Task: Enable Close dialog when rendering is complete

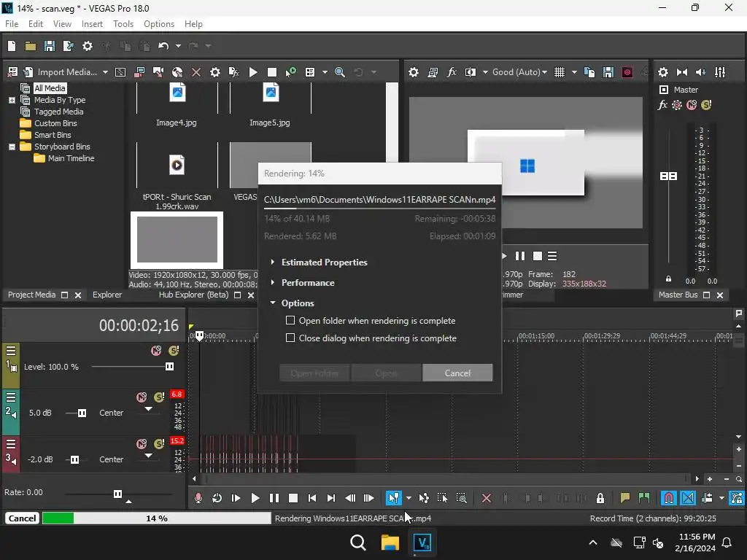Action: [290, 338]
